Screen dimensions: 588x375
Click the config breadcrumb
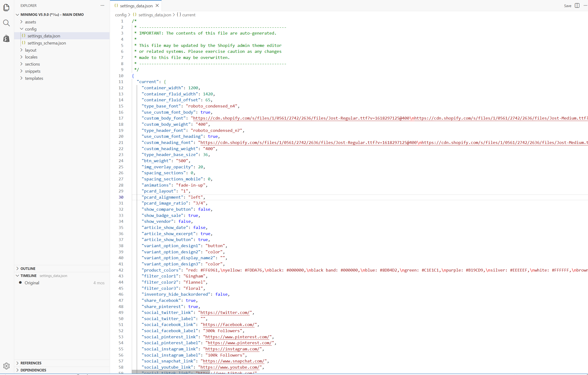[x=121, y=15]
